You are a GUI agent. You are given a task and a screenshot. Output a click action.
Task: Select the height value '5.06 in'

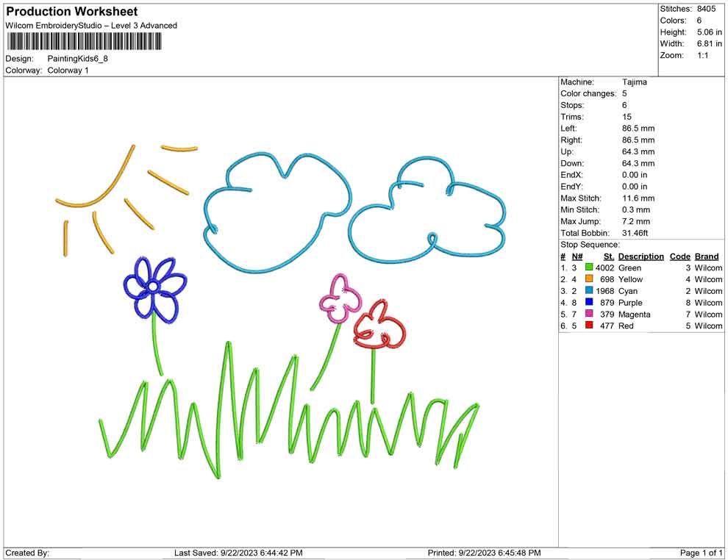coord(709,32)
